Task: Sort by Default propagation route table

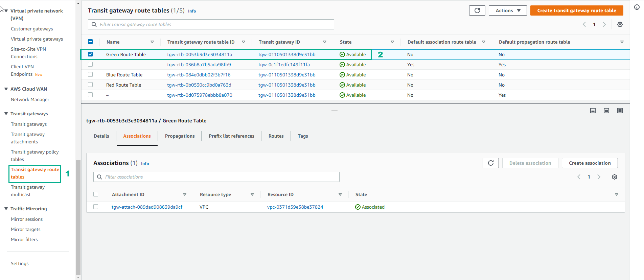Action: tap(622, 42)
